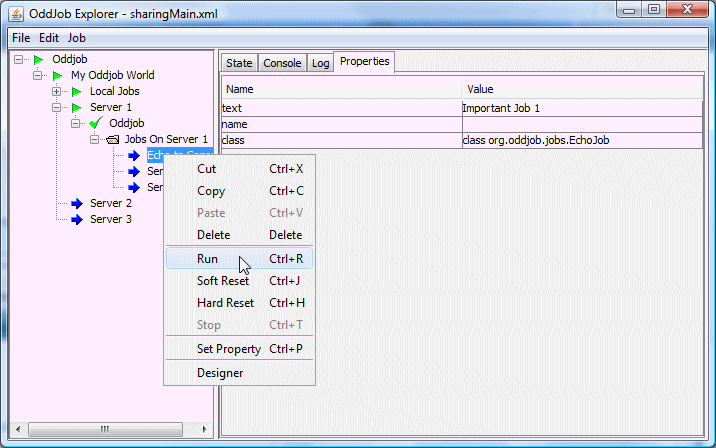Switch to the Console tab
The width and height of the screenshot is (716, 448).
[282, 63]
